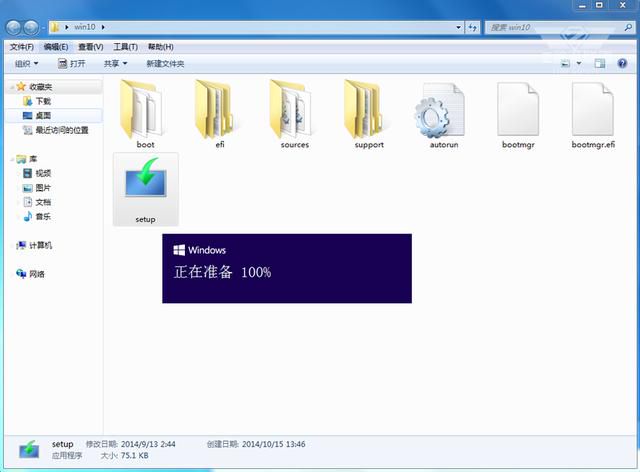Open 图片 (Pictures) library

[x=37, y=188]
